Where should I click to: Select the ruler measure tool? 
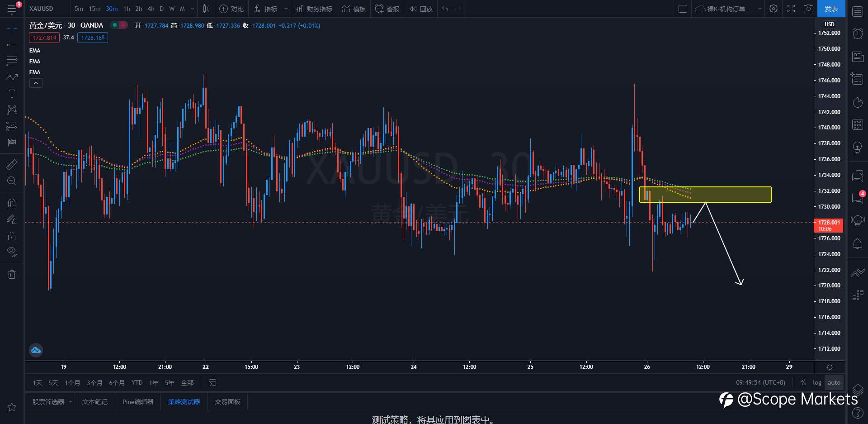click(12, 164)
